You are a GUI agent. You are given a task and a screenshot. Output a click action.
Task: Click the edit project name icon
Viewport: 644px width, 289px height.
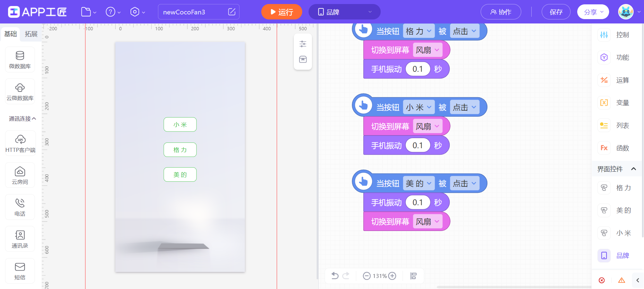tap(232, 12)
